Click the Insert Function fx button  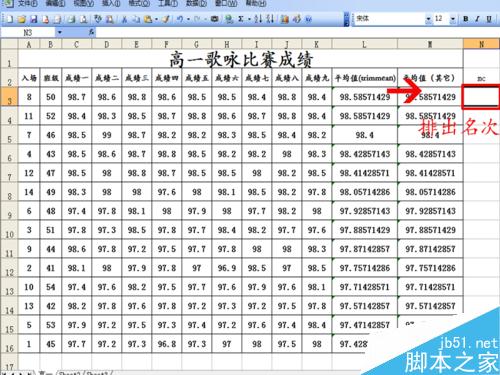pyautogui.click(x=91, y=32)
